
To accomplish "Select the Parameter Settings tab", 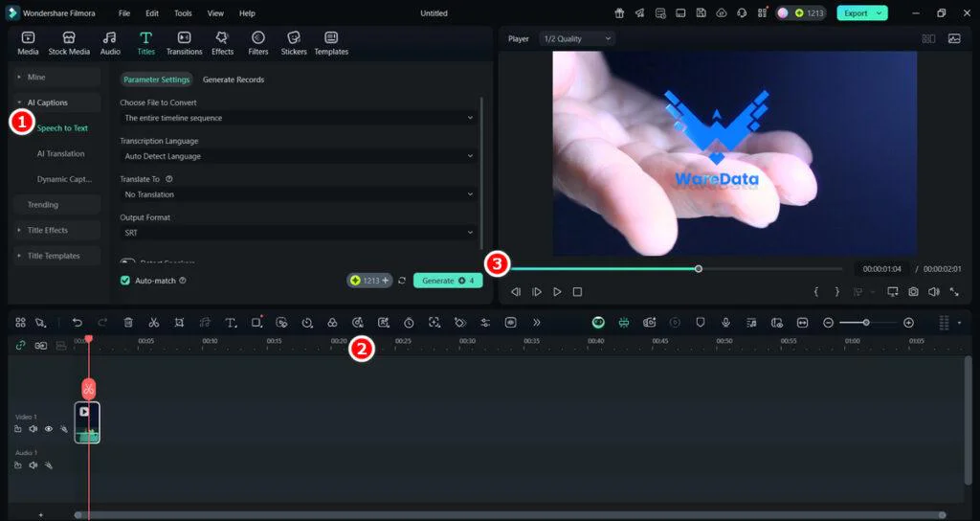I will [156, 79].
